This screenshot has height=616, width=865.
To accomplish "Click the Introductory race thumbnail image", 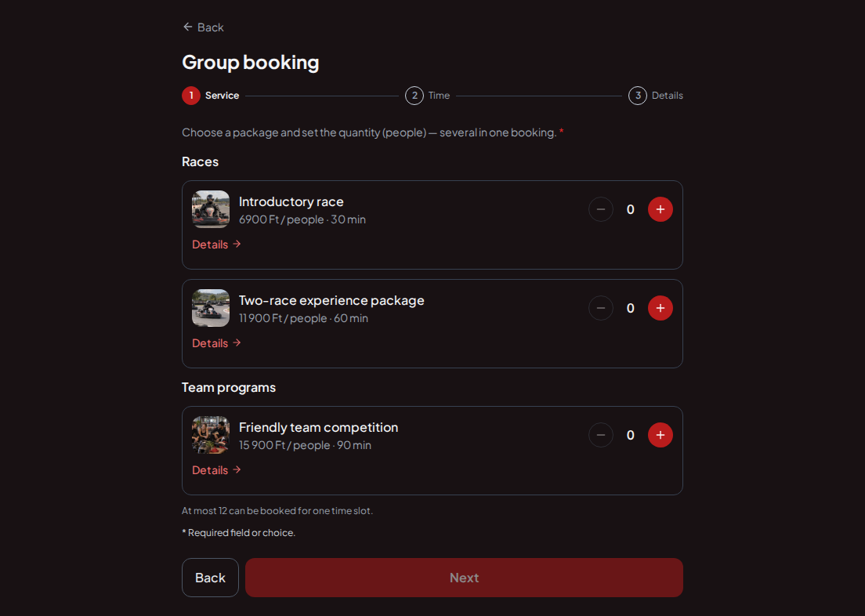I will (211, 209).
